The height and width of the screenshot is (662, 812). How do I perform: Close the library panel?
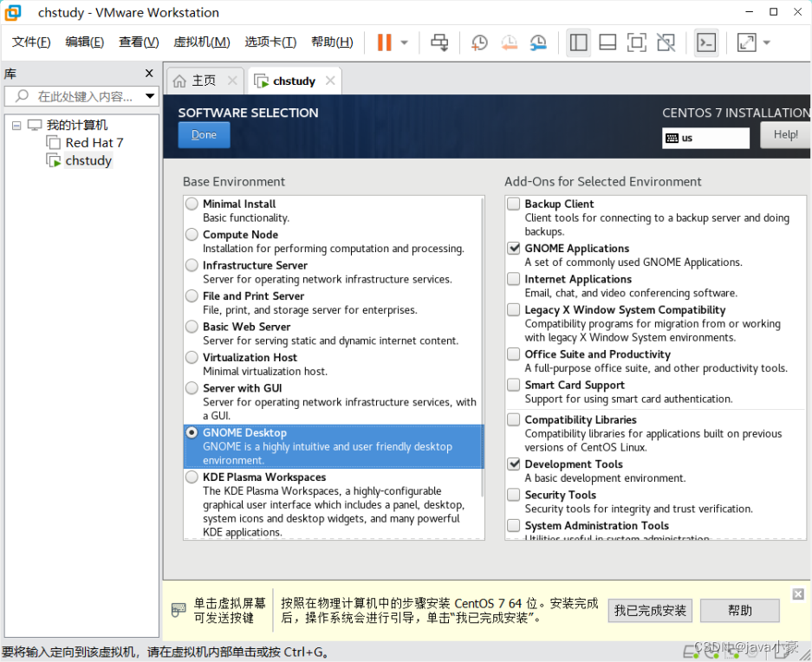click(149, 74)
